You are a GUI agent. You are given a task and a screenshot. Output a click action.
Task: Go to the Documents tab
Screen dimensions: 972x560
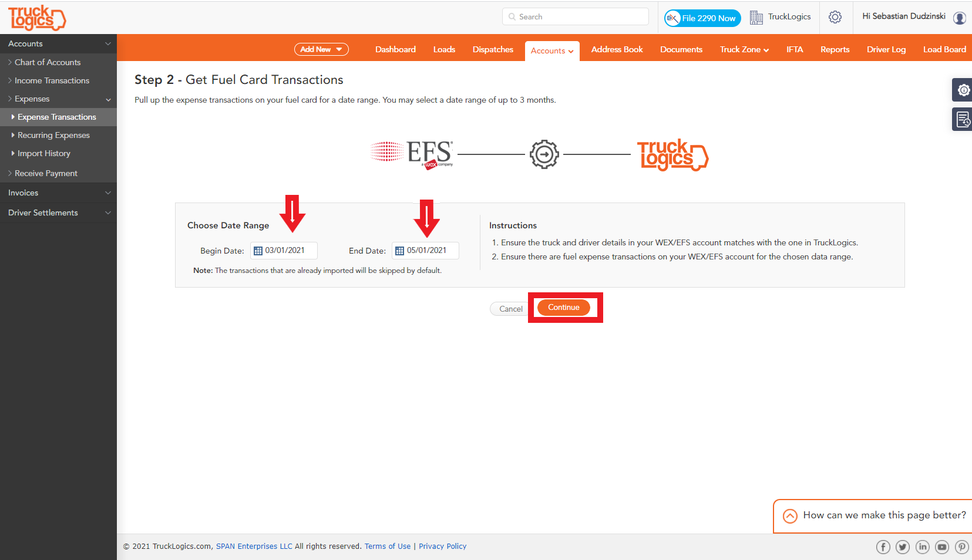click(681, 49)
